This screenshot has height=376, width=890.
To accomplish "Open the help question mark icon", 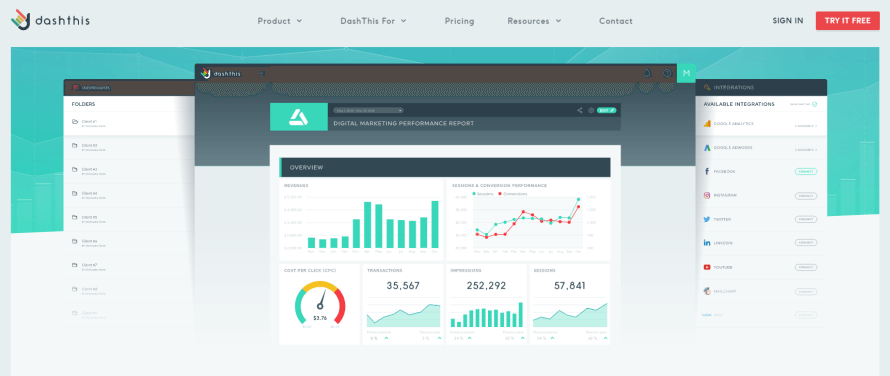I will 668,73.
